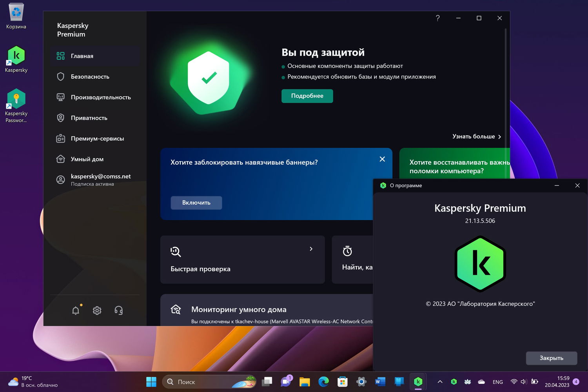Open Мониторинг умного дома card
This screenshot has height=392, width=588.
tap(267, 310)
